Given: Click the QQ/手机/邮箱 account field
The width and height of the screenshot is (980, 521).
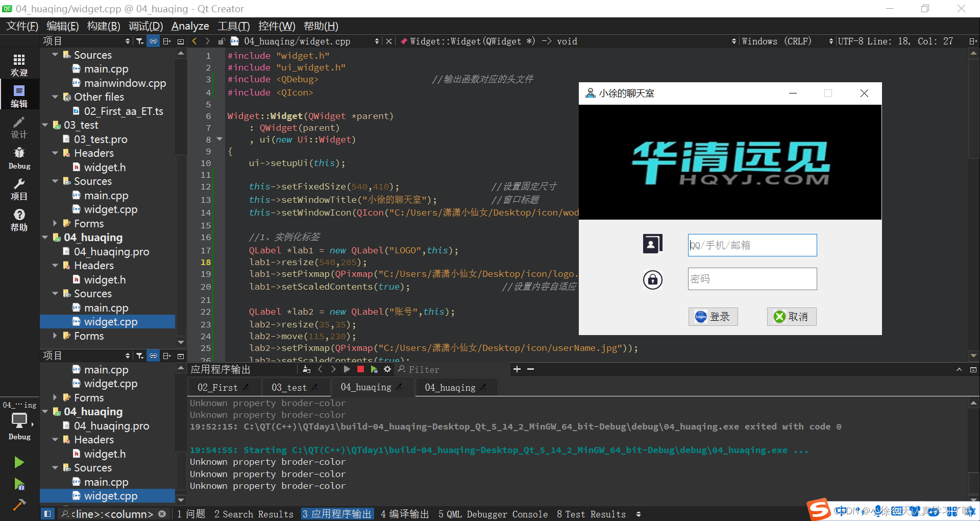Looking at the screenshot, I should point(752,245).
